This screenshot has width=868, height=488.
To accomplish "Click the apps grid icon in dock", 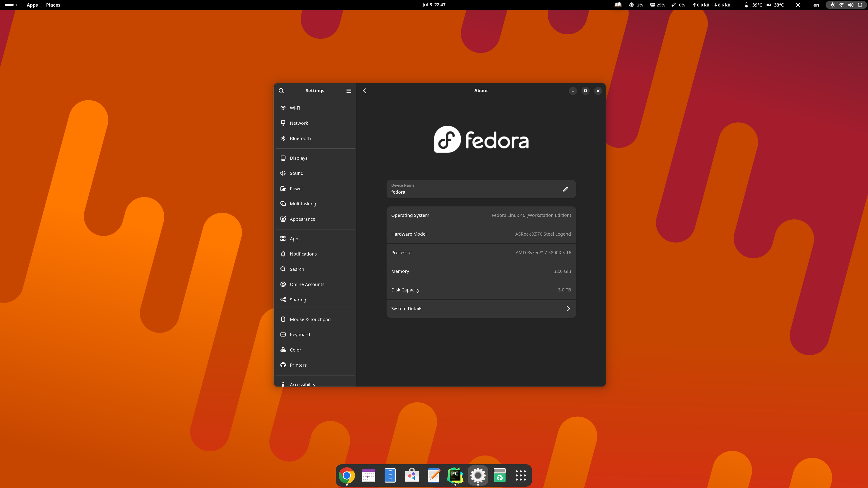I will coord(520,475).
